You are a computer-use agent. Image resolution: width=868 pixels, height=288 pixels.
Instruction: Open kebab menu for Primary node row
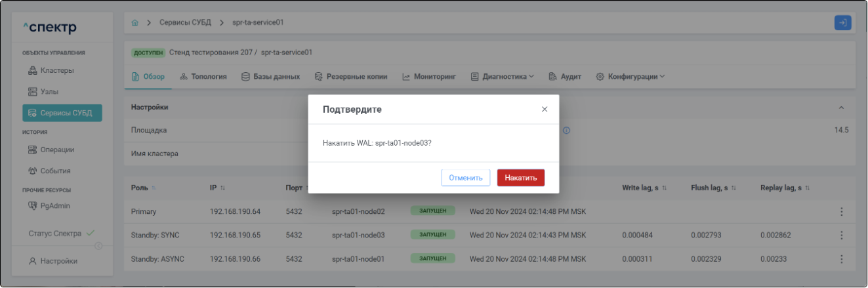coord(841,212)
